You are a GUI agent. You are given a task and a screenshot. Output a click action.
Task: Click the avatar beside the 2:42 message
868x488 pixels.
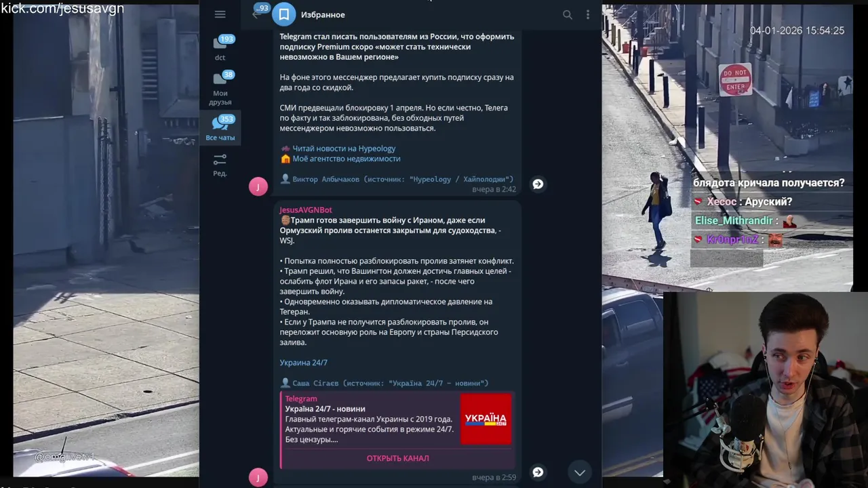258,186
